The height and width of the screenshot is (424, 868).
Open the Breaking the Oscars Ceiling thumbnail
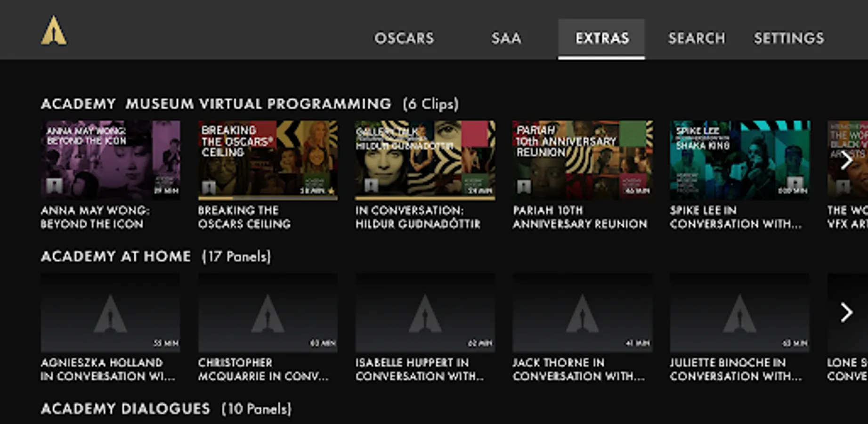coord(268,159)
